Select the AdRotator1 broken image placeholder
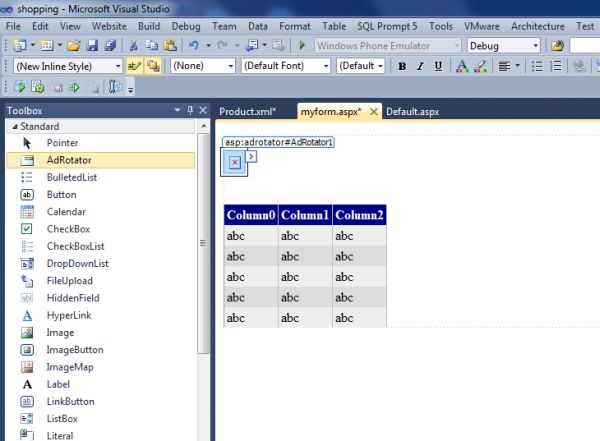The width and height of the screenshot is (600, 441). [x=234, y=162]
